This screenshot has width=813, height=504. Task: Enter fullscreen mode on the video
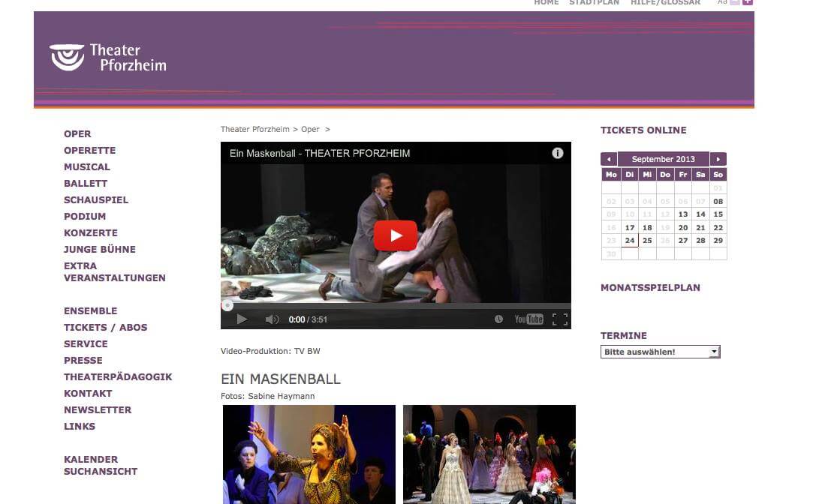tap(559, 319)
